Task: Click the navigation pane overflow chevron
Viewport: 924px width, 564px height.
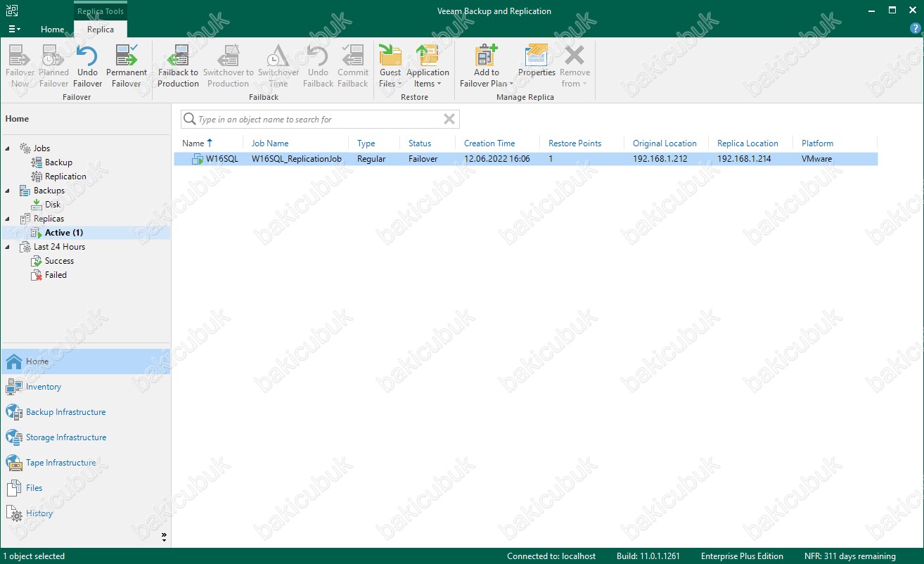Action: click(x=164, y=537)
